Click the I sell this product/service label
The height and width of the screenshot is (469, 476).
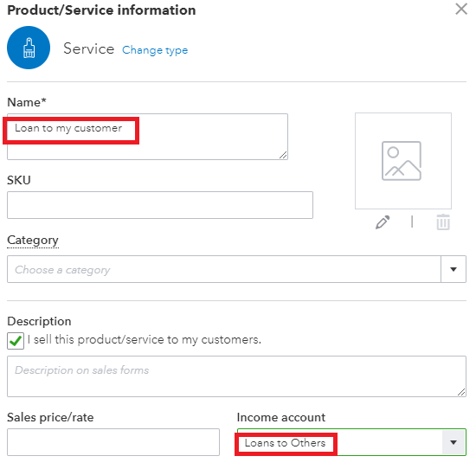(145, 340)
